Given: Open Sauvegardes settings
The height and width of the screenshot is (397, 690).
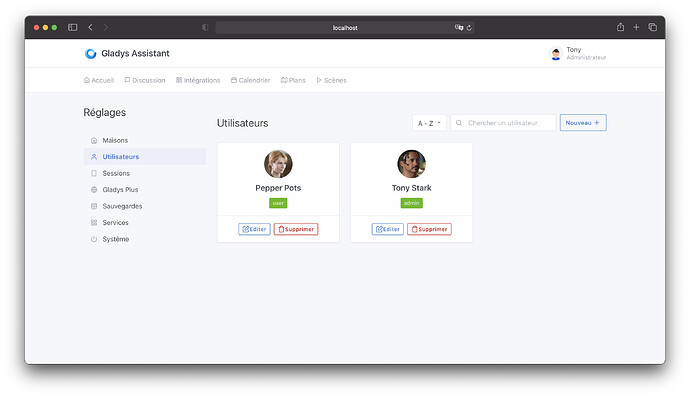Looking at the screenshot, I should point(145,206).
